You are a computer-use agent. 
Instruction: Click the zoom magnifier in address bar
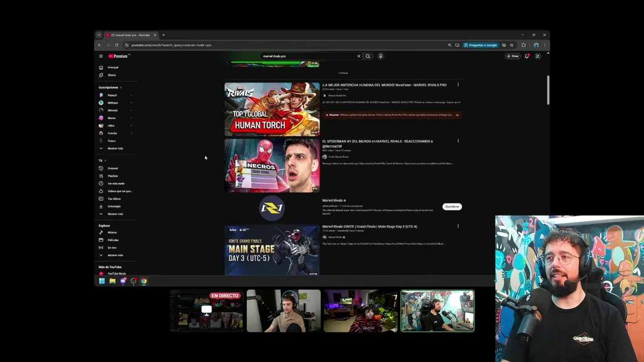click(450, 45)
